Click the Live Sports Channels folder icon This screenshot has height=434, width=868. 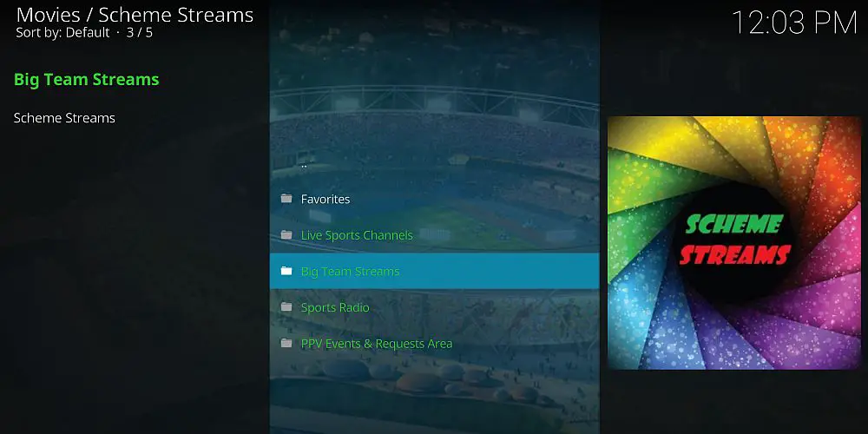286,235
